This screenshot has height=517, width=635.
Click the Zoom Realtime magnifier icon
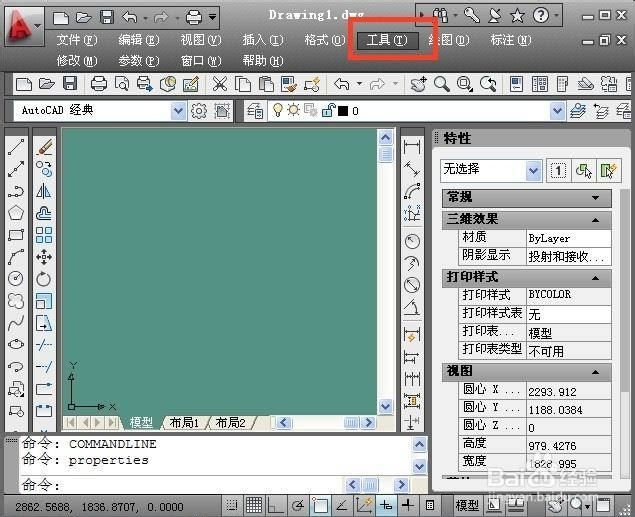(441, 84)
